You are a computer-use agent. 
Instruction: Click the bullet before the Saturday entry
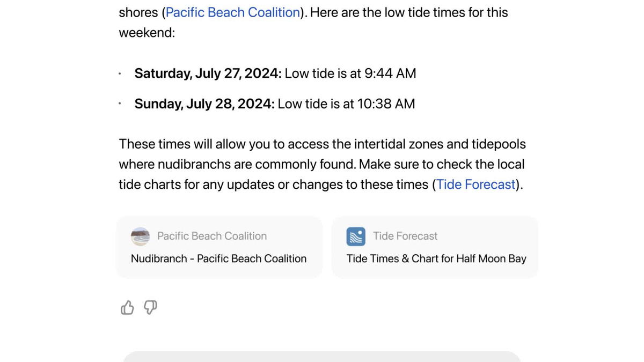tap(121, 74)
